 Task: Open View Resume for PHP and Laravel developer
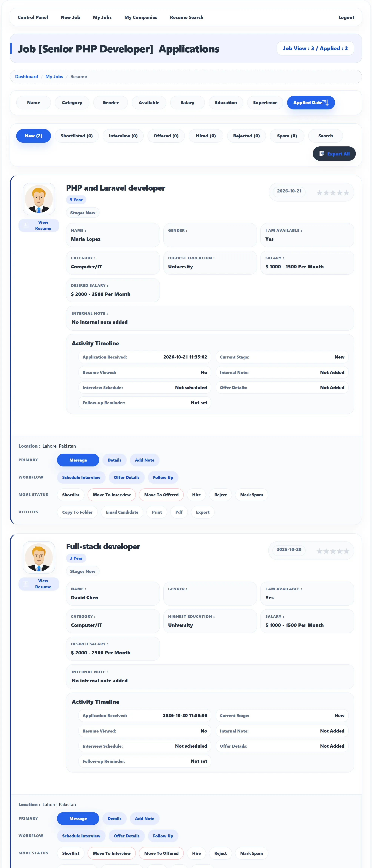click(x=39, y=225)
